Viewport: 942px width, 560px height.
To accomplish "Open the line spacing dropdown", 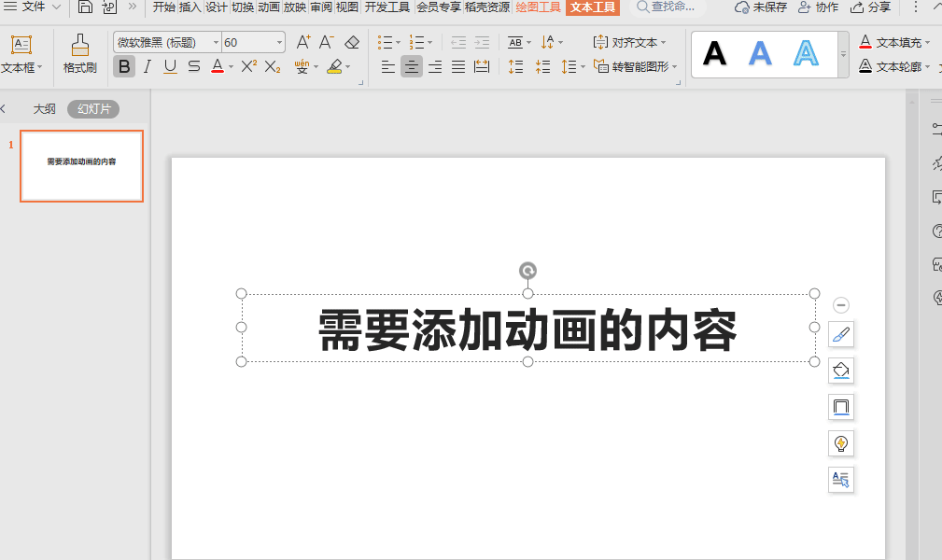I will (572, 66).
